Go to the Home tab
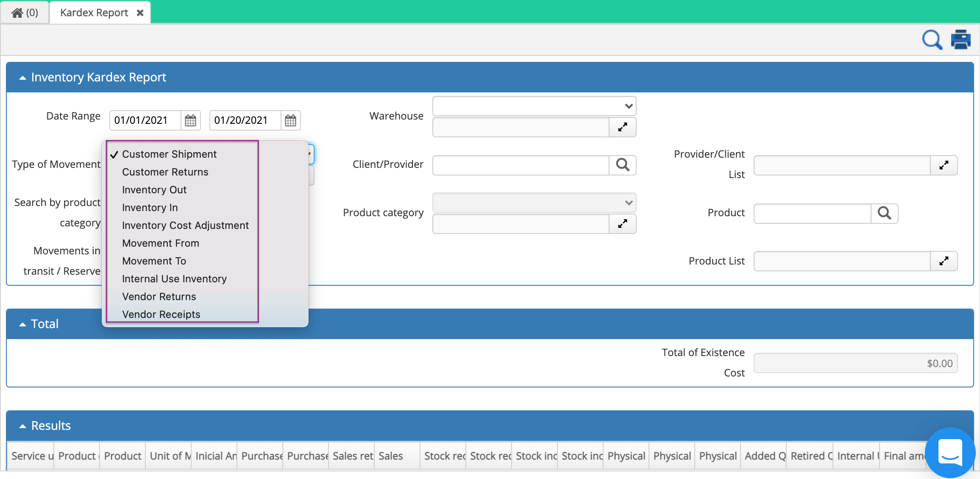 pyautogui.click(x=24, y=12)
